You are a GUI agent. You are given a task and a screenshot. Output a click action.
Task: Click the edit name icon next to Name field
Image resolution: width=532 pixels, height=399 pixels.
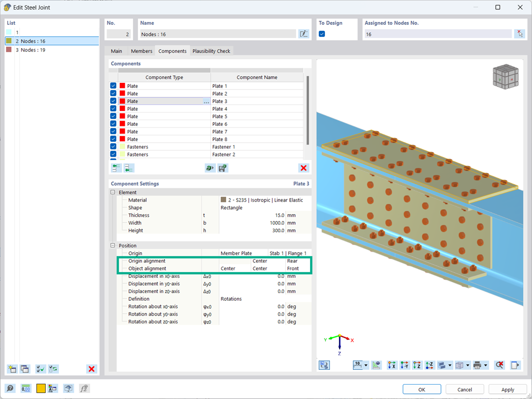coord(304,34)
